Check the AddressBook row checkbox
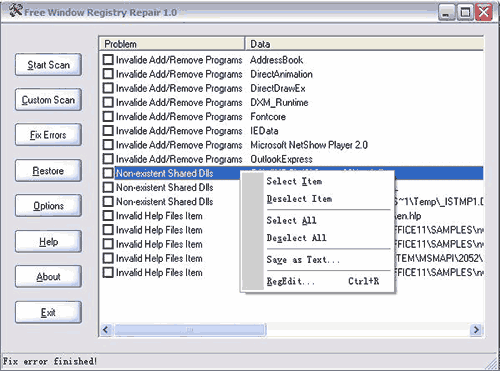This screenshot has width=500, height=371. pyautogui.click(x=108, y=60)
